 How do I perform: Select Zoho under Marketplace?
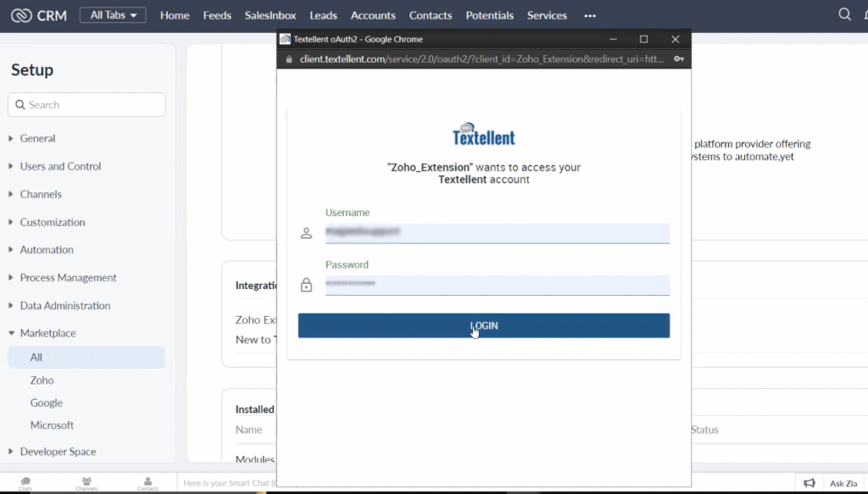tap(42, 380)
